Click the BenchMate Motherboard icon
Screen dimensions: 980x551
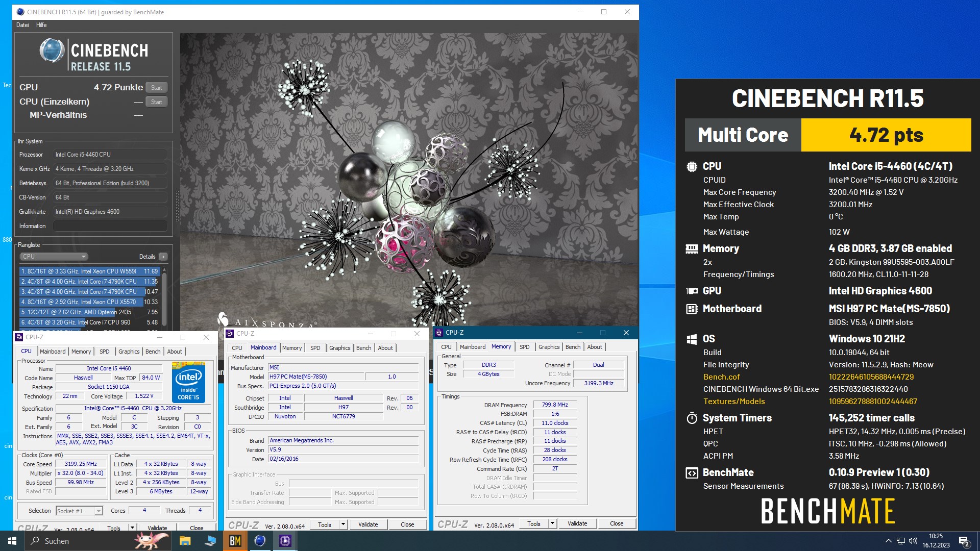pos(692,309)
